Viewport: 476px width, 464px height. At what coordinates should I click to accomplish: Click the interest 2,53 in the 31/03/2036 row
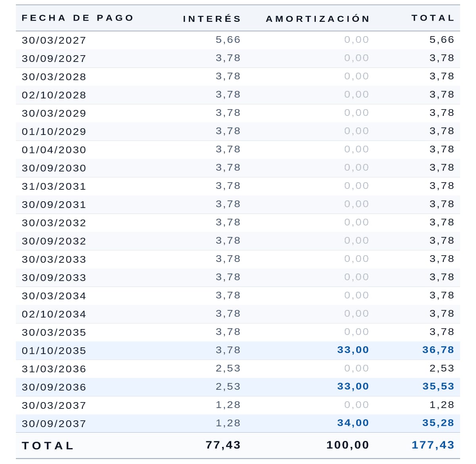[228, 368]
